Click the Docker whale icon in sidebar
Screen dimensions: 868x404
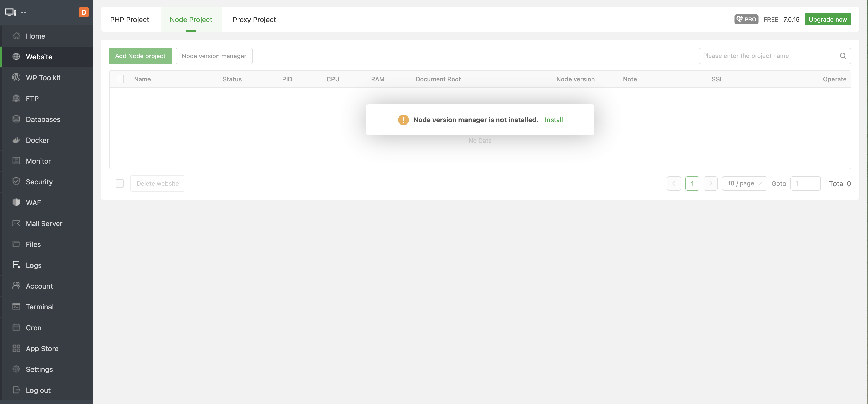coord(16,140)
